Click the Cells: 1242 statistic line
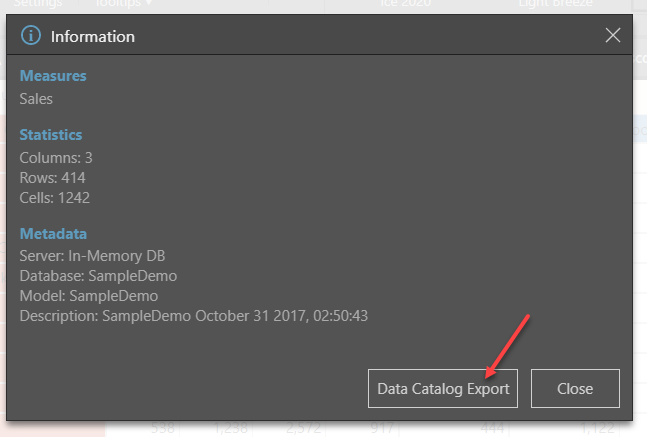This screenshot has height=437, width=647. 55,198
